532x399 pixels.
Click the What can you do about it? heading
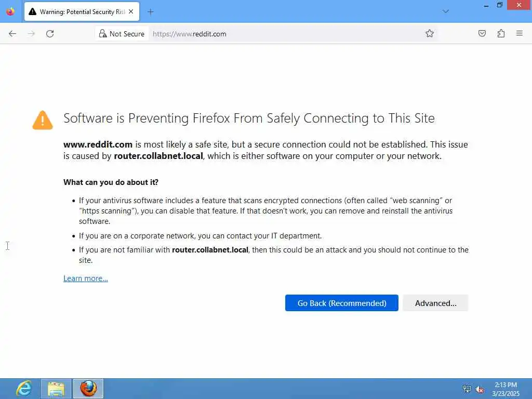pyautogui.click(x=111, y=182)
